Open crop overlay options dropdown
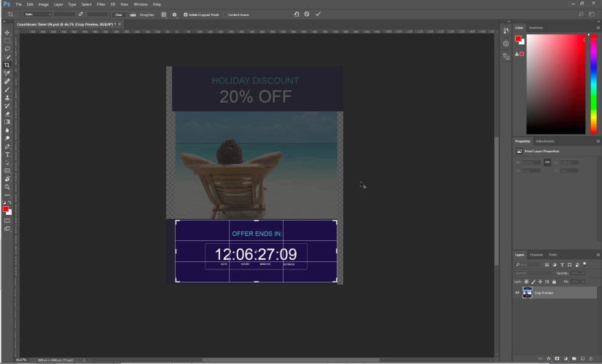 [164, 15]
